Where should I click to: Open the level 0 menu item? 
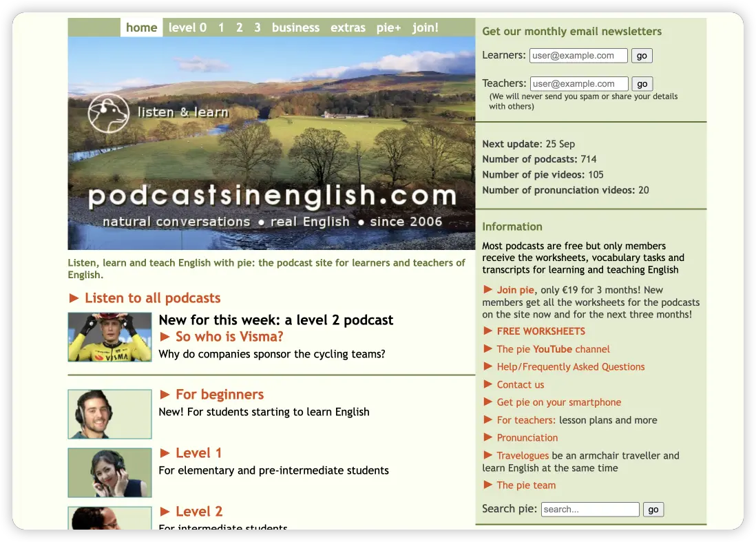click(x=187, y=28)
